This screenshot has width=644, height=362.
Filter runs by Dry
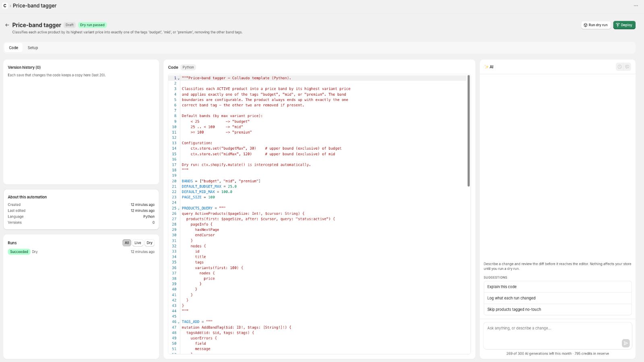[149, 243]
